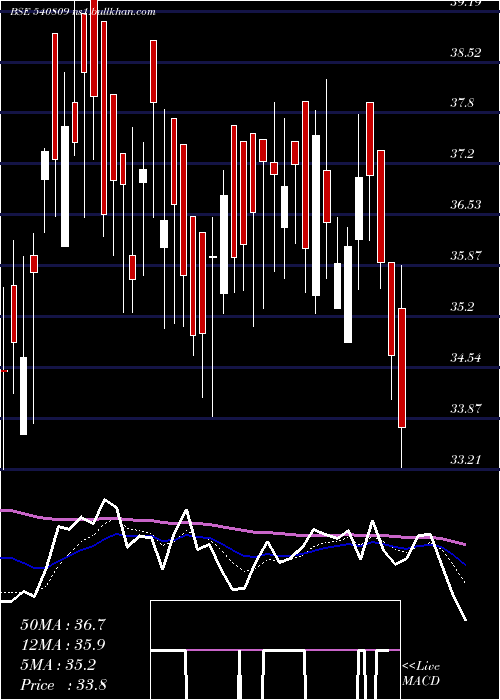Click the 12MA : 35.9 reading
This screenshot has width=500, height=700.
[x=62, y=645]
